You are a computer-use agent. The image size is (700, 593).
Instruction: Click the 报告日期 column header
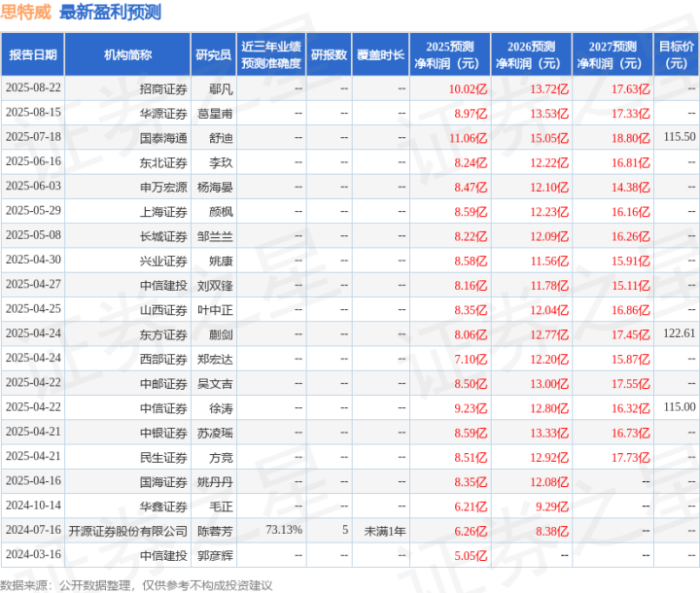click(x=33, y=54)
